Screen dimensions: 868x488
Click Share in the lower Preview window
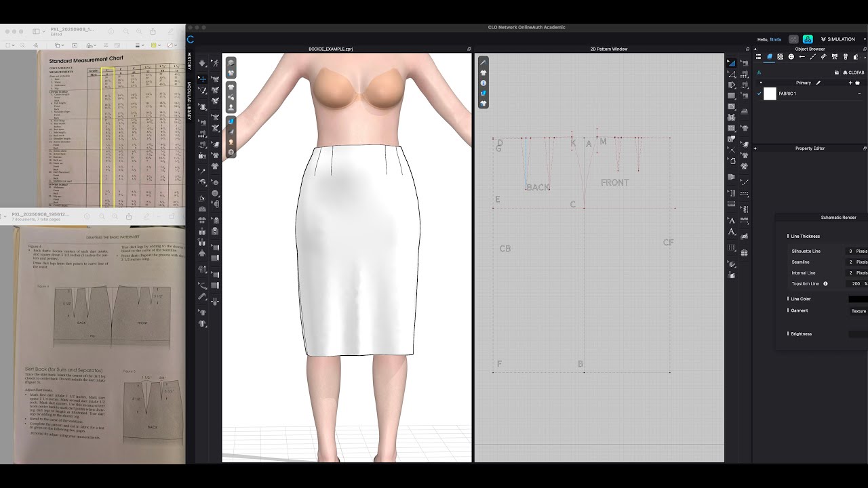point(129,216)
